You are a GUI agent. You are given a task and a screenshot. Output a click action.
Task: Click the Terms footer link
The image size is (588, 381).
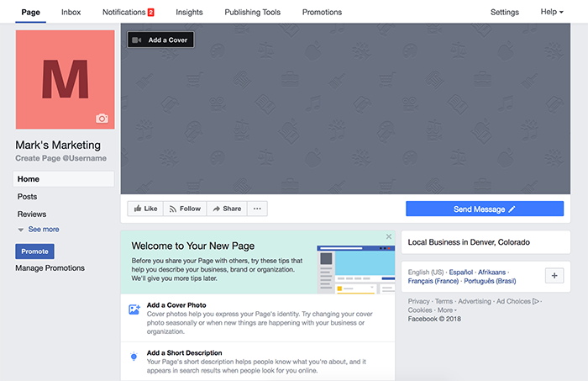[444, 301]
